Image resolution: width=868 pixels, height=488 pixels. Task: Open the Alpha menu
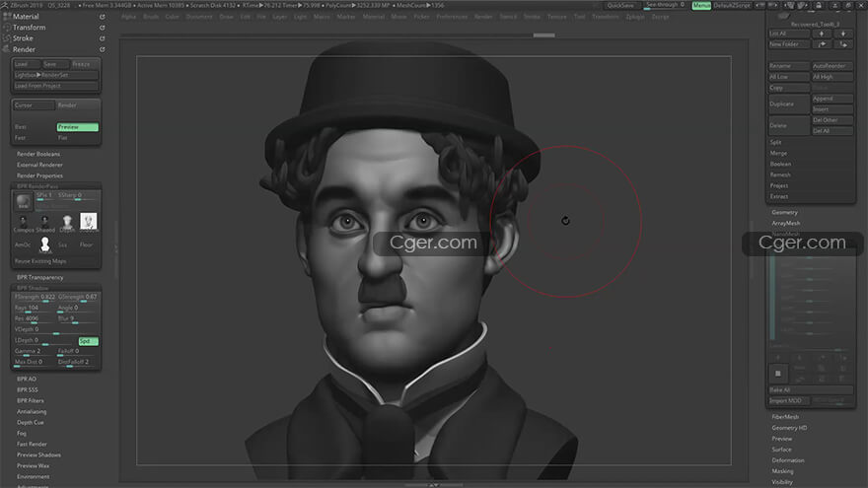tap(129, 17)
